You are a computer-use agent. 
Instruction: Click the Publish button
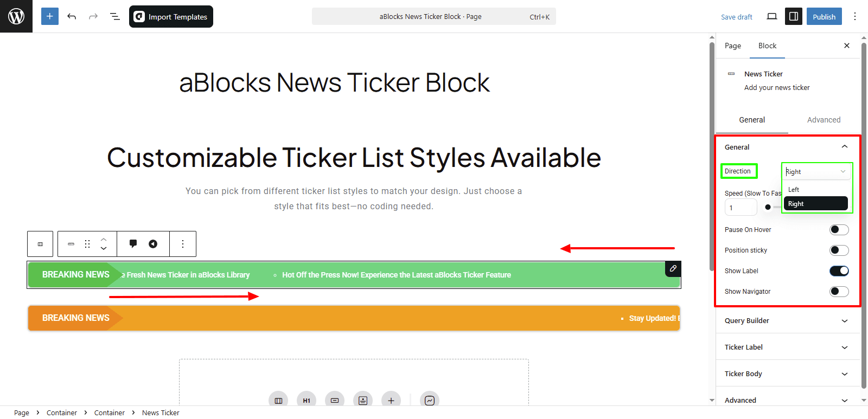[824, 16]
